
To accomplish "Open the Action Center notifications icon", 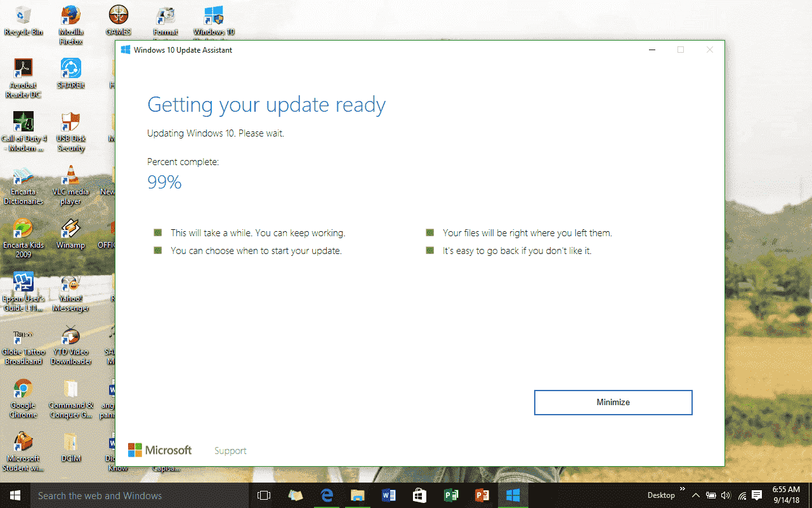I will click(757, 495).
